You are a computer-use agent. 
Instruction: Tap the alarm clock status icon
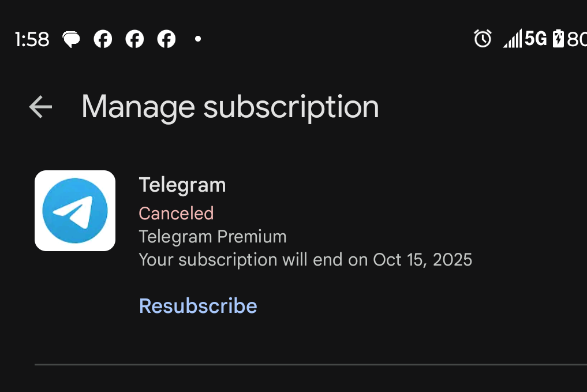point(483,39)
